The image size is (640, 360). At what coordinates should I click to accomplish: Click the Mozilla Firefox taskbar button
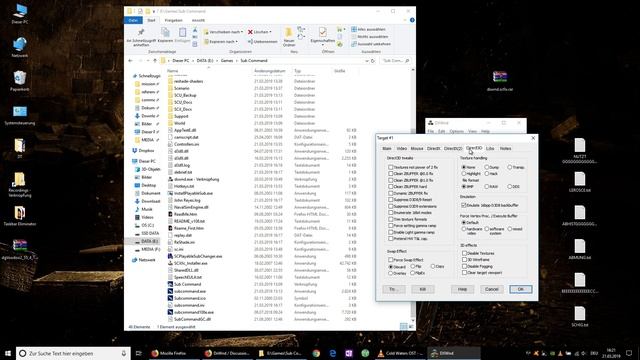click(173, 353)
